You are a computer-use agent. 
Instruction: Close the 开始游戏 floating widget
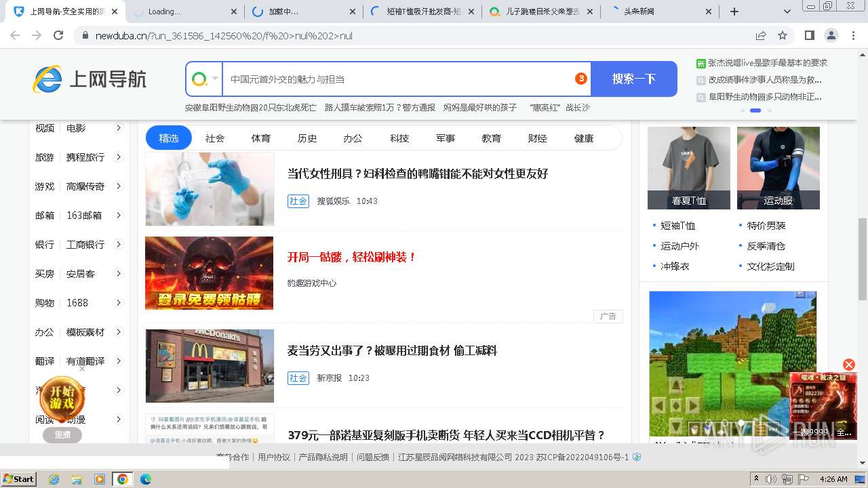82,369
